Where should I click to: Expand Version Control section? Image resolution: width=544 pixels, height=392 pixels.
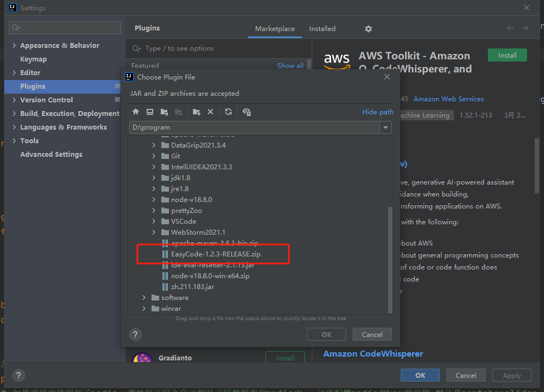(x=14, y=100)
